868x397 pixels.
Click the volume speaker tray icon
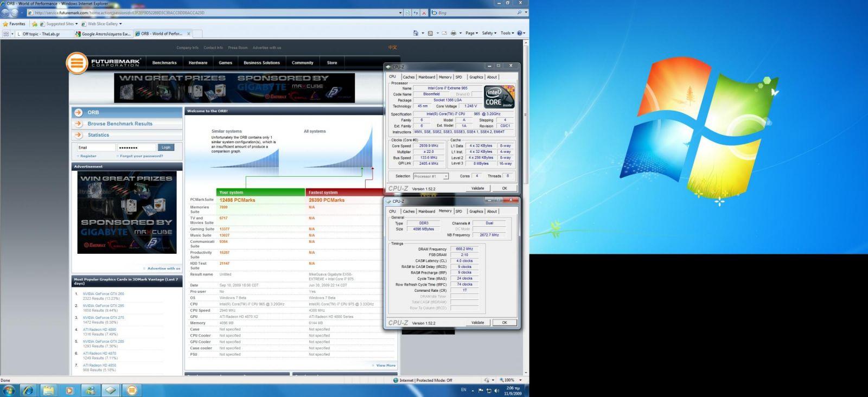(x=497, y=390)
